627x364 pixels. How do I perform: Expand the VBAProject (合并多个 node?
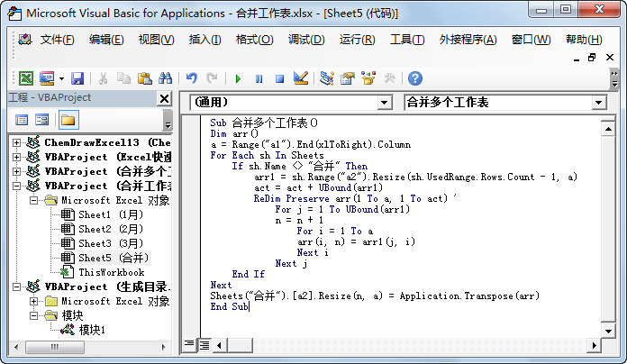coord(16,171)
